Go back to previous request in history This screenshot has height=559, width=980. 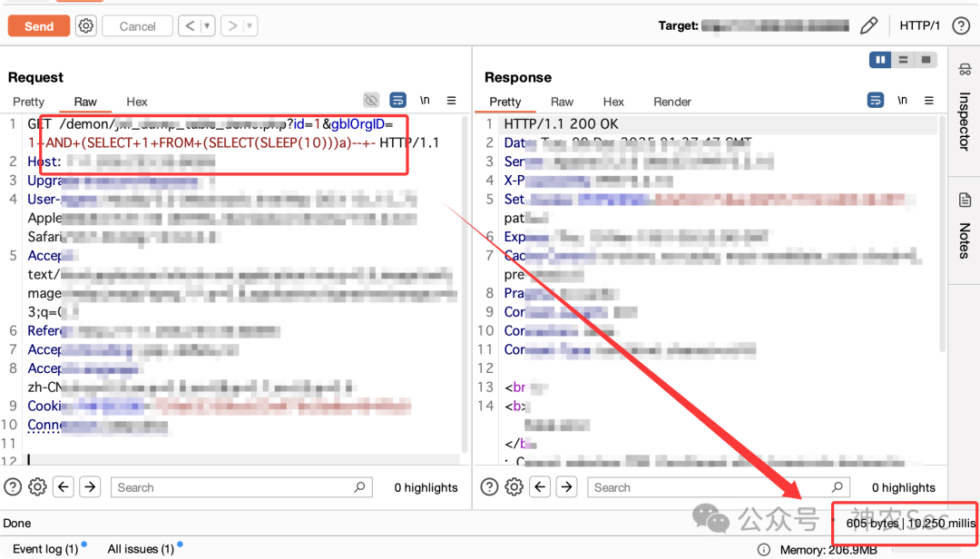click(x=190, y=26)
